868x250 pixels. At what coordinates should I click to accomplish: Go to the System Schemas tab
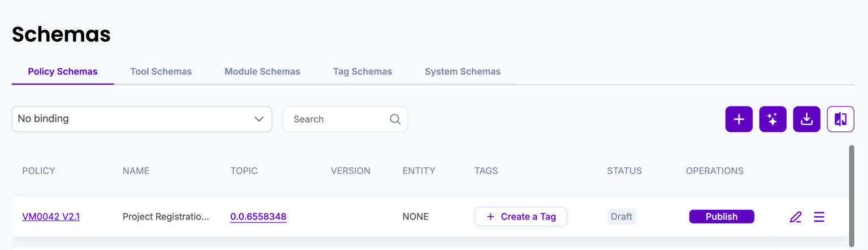(x=462, y=72)
